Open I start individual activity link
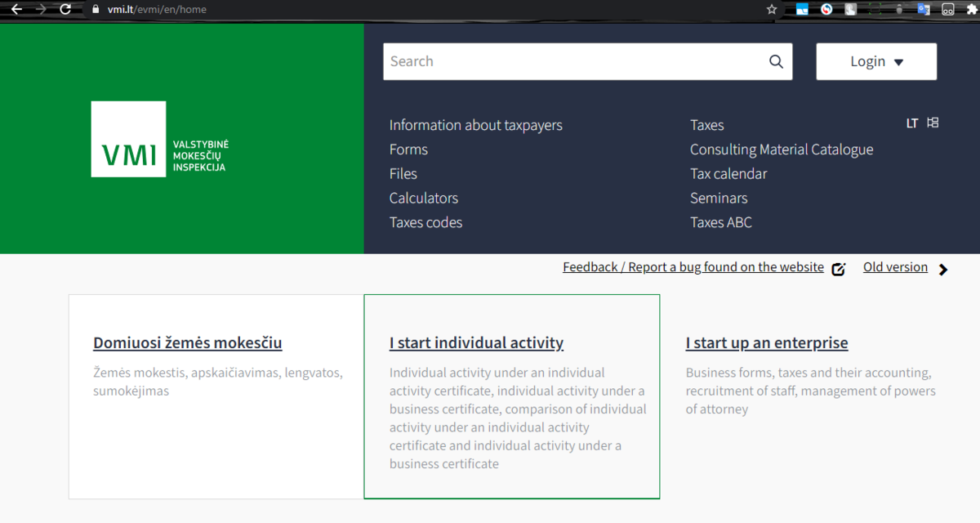The height and width of the screenshot is (523, 980). (x=476, y=343)
